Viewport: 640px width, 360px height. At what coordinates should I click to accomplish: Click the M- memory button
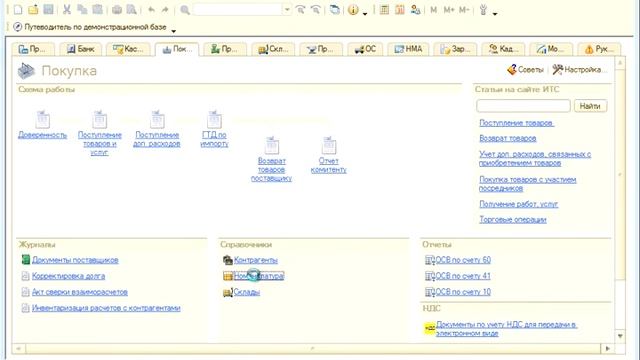pyautogui.click(x=464, y=9)
